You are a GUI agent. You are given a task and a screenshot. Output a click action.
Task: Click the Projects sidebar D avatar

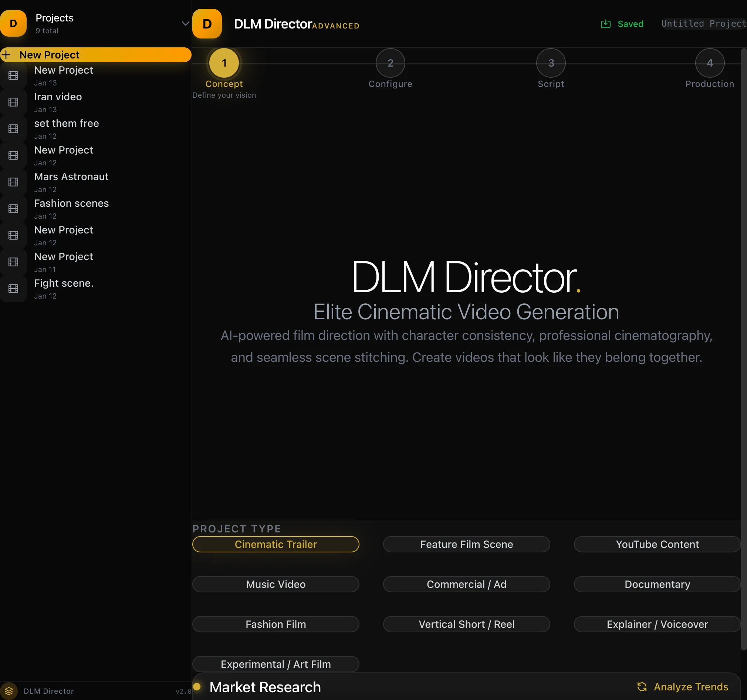(x=13, y=23)
